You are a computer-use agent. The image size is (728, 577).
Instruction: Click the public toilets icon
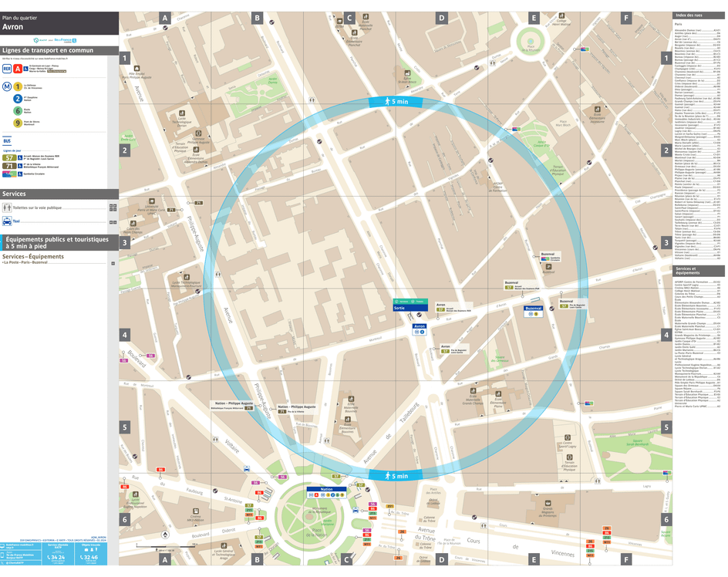(x=7, y=208)
